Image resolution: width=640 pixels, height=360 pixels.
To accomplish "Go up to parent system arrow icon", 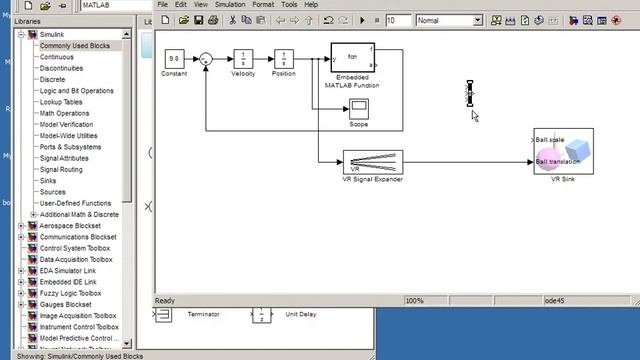I will (309, 20).
